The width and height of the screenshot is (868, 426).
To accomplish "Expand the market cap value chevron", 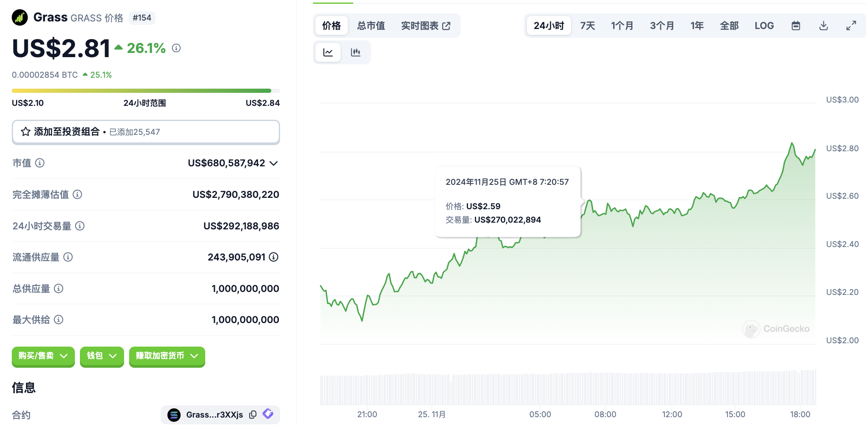I will coord(274,163).
